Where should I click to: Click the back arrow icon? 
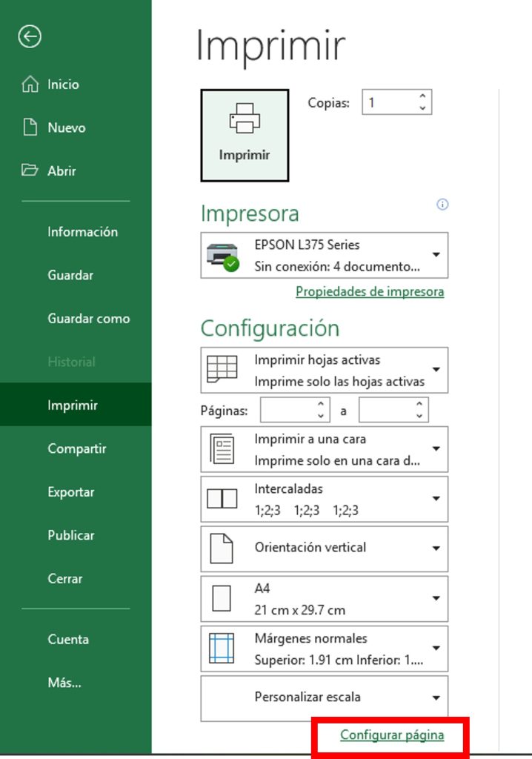30,37
